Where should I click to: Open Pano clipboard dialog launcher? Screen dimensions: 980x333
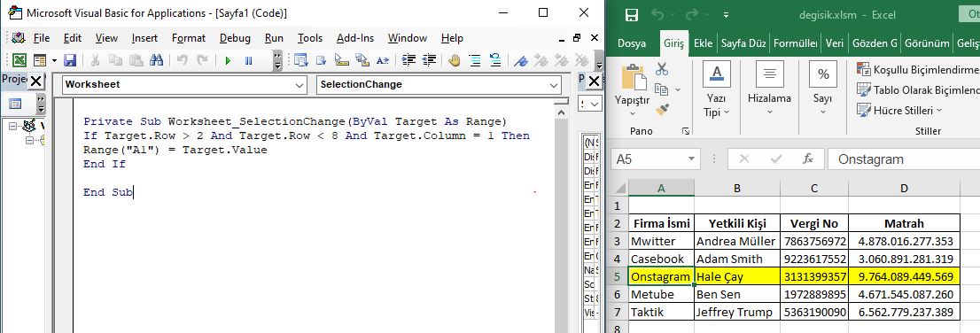point(686,131)
